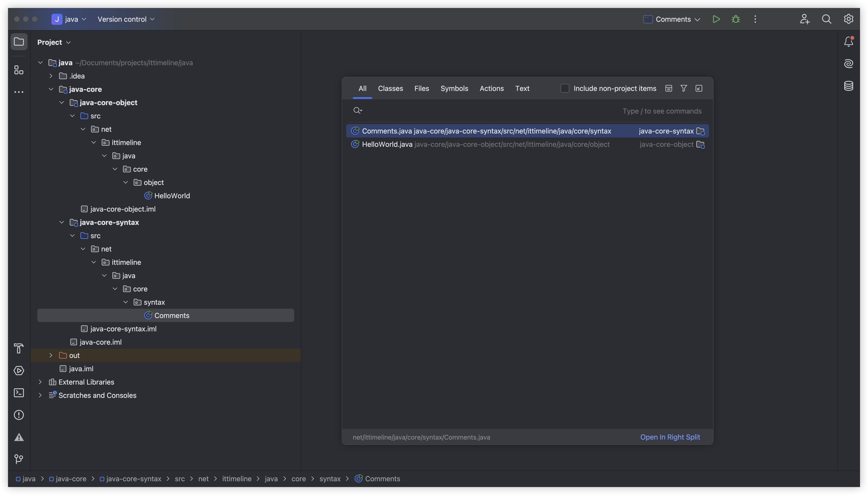The height and width of the screenshot is (495, 868).
Task: Open the Problems tool window icon
Action: point(19,415)
